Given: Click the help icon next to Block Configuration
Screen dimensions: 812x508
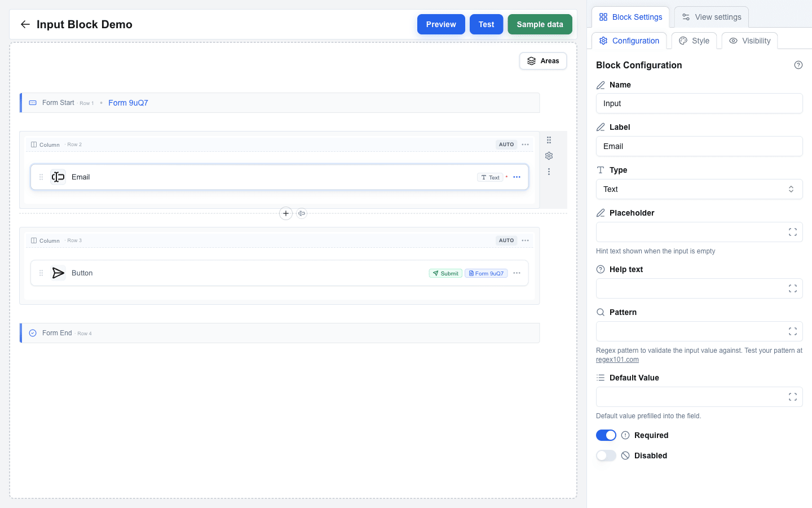Looking at the screenshot, I should click(798, 65).
